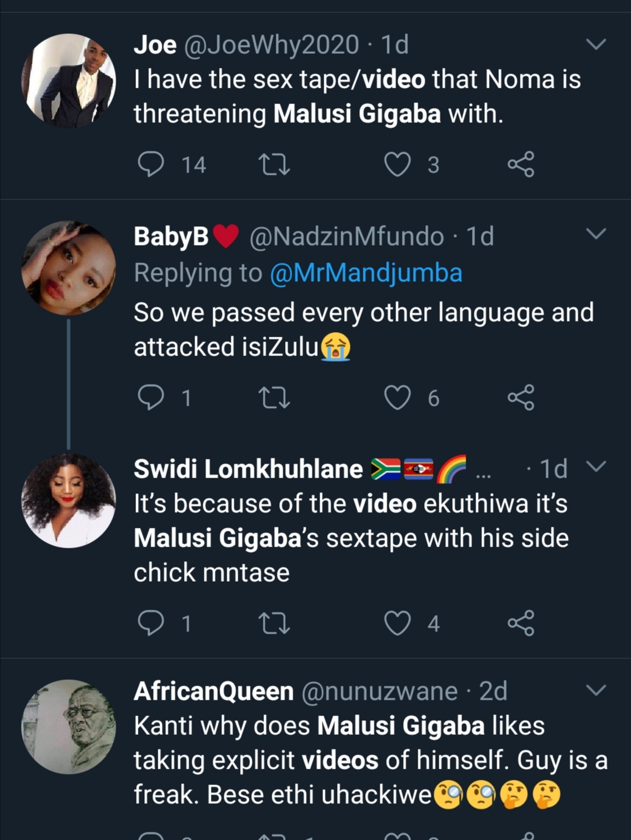Open AfricanQueen's avatar image
The height and width of the screenshot is (840, 631).
(x=68, y=727)
